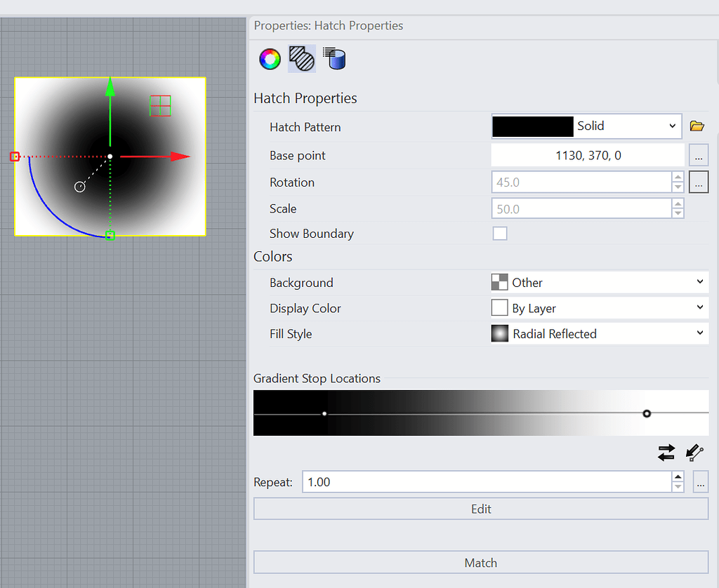Viewport: 719px width, 588px height.
Task: Select the gradient stop edit tool
Action: 694,453
